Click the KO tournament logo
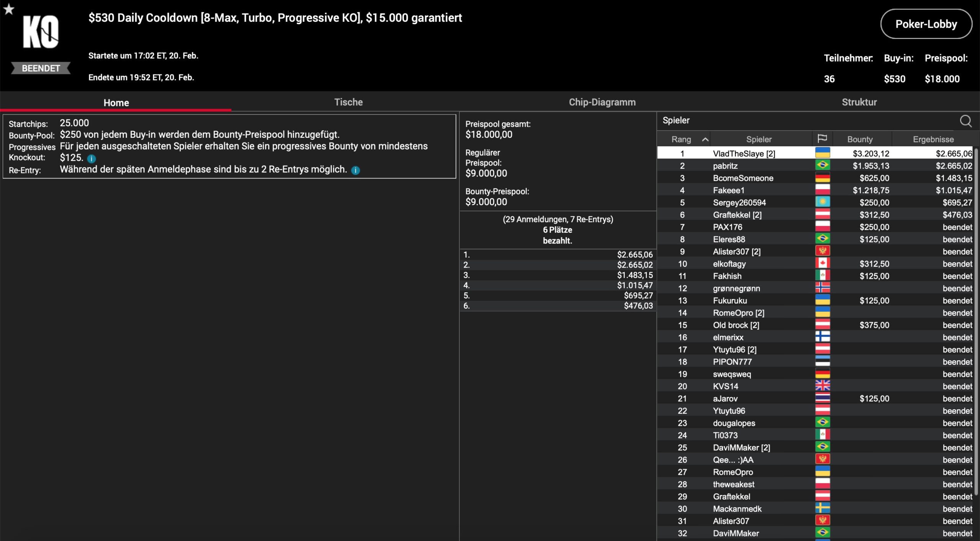The width and height of the screenshot is (980, 541). 41,32
